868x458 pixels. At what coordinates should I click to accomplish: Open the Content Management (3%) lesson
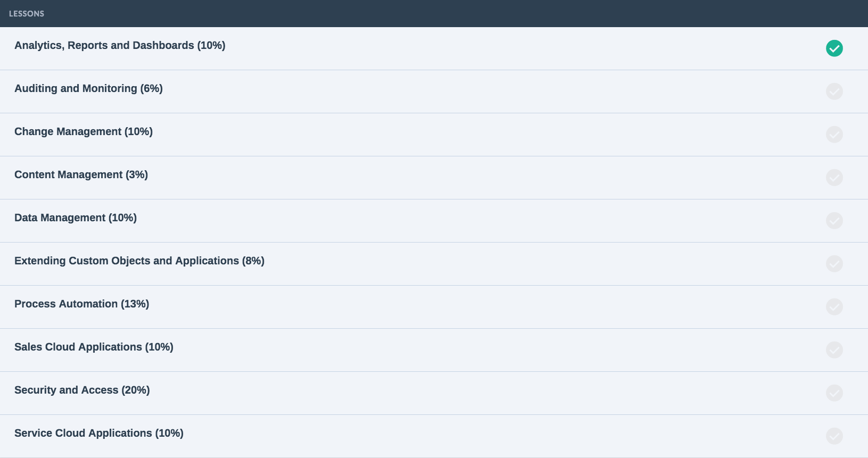click(x=81, y=175)
